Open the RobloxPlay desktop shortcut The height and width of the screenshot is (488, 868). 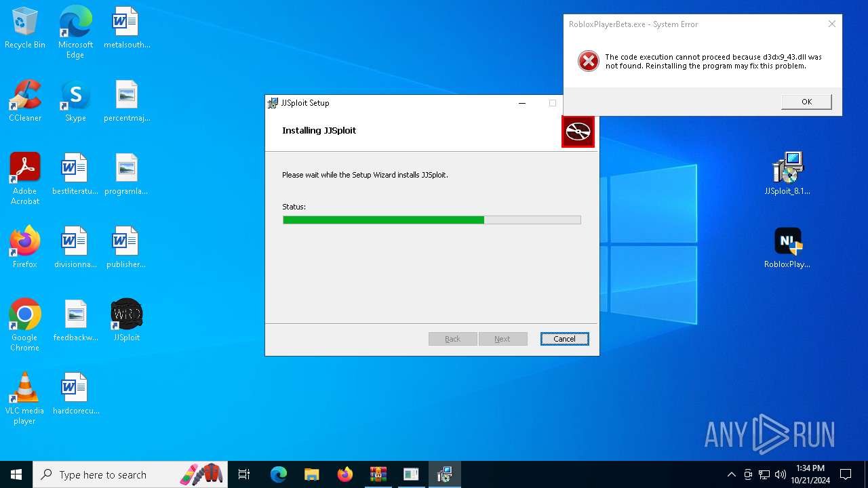[787, 247]
